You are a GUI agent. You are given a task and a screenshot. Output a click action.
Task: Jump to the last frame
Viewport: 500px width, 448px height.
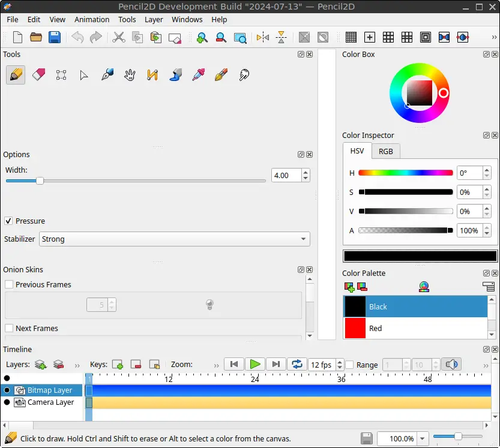(276, 364)
